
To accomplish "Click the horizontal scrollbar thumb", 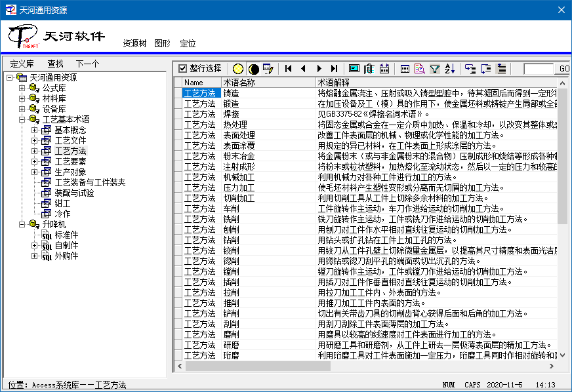I will tap(258, 366).
